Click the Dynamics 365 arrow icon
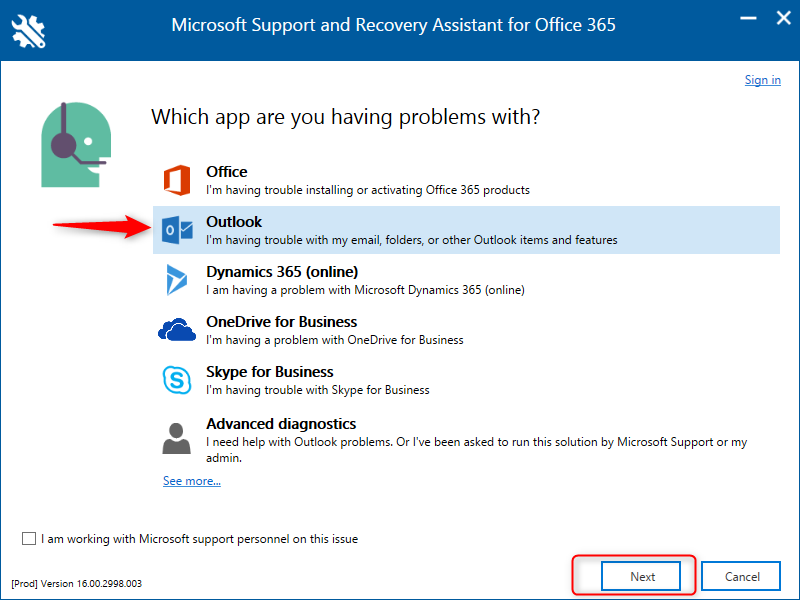This screenshot has width=800, height=600. click(177, 280)
